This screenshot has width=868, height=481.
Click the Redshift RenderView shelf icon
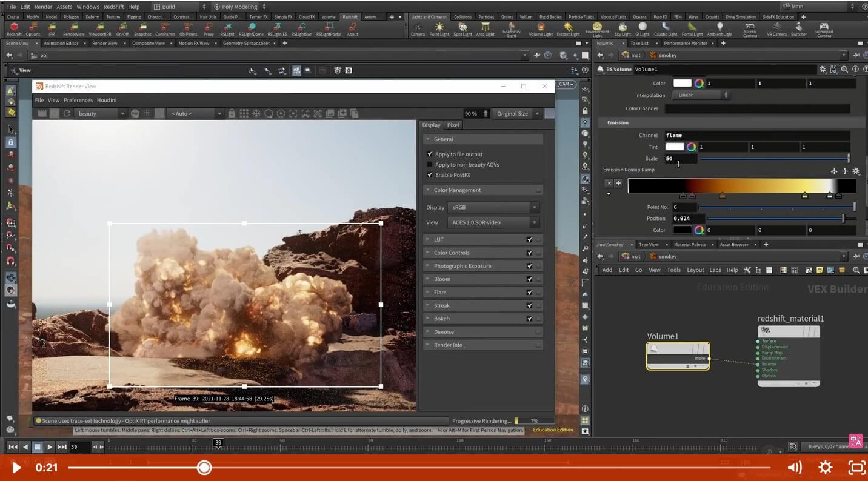tap(73, 28)
